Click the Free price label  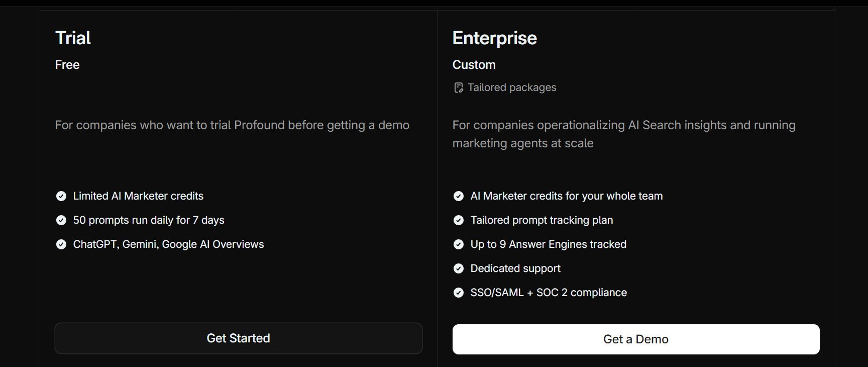pyautogui.click(x=67, y=65)
